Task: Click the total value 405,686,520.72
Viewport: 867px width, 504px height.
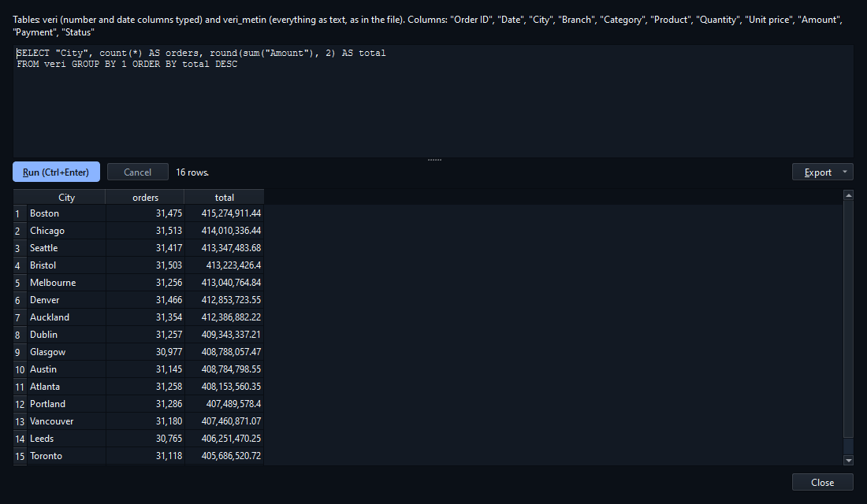Action: tap(224, 456)
